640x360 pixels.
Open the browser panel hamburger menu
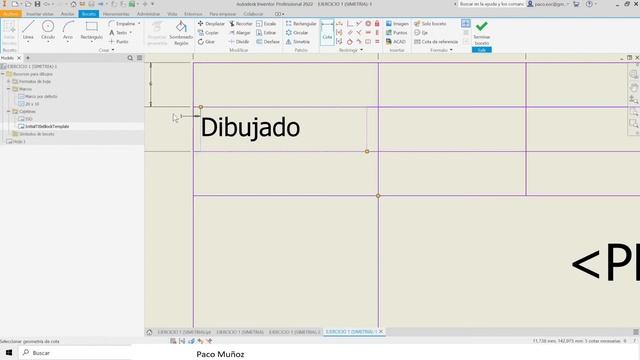[140, 58]
